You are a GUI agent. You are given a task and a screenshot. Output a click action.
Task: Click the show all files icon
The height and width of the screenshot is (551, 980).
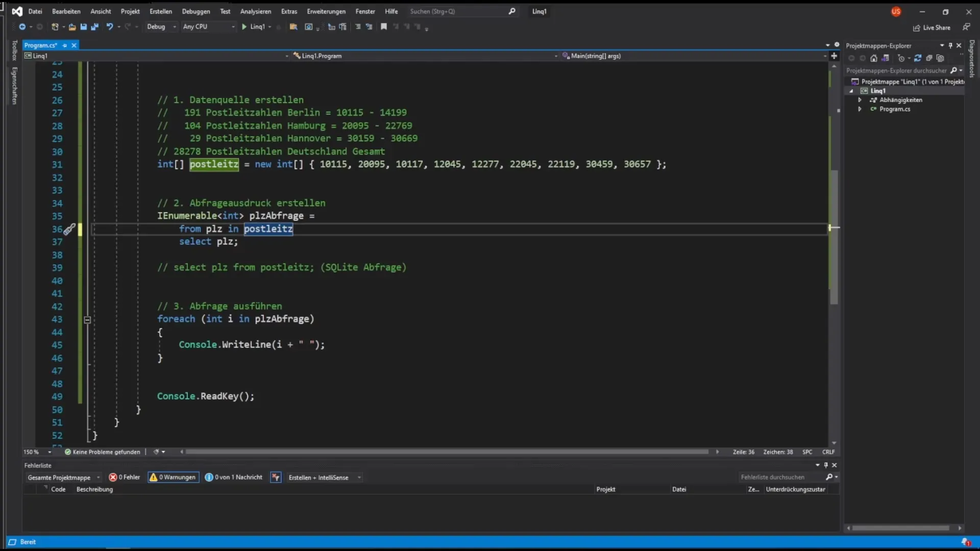940,58
